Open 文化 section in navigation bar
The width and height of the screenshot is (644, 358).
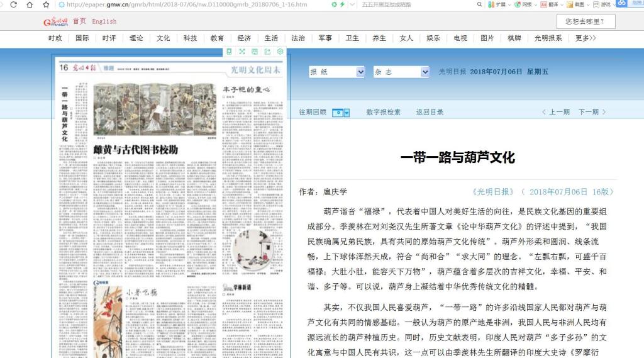coord(164,38)
